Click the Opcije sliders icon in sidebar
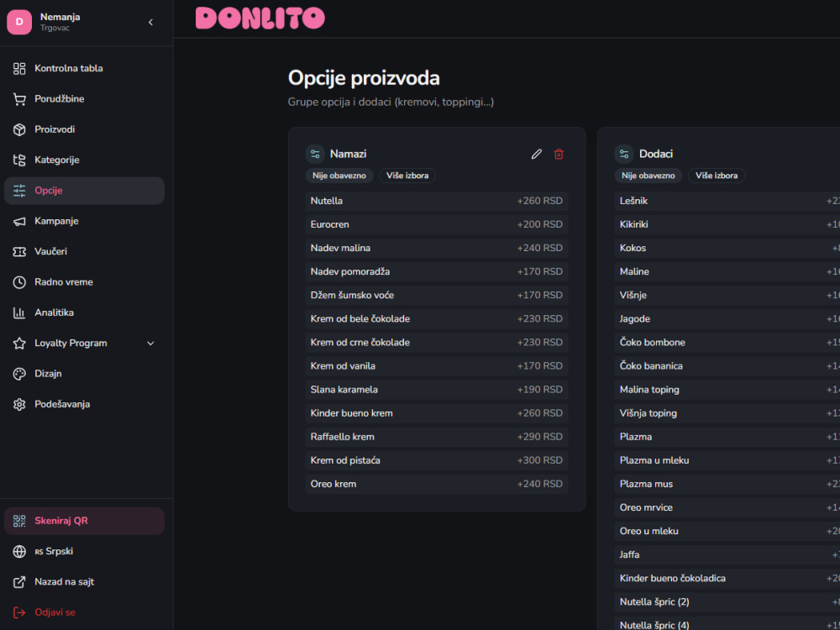Image resolution: width=840 pixels, height=630 pixels. [19, 191]
